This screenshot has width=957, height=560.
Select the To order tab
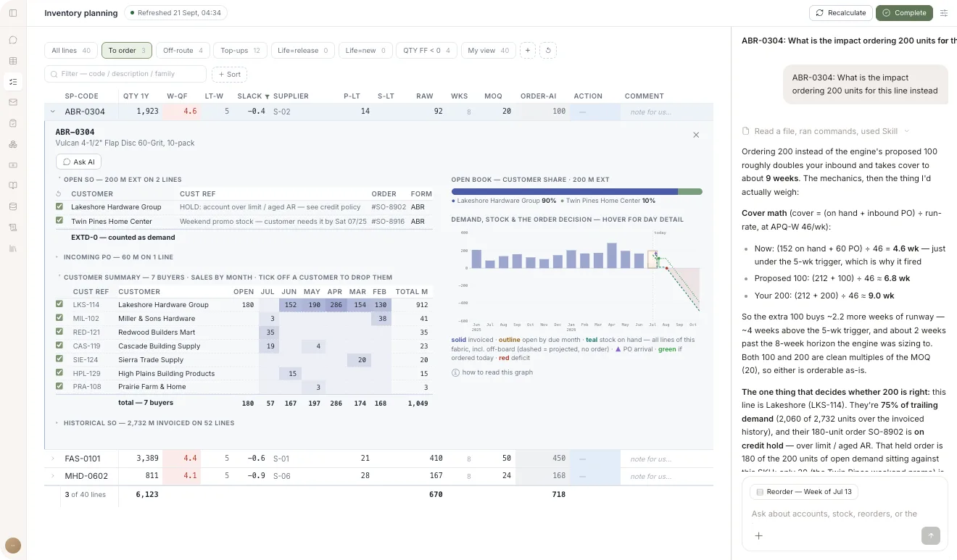click(127, 51)
